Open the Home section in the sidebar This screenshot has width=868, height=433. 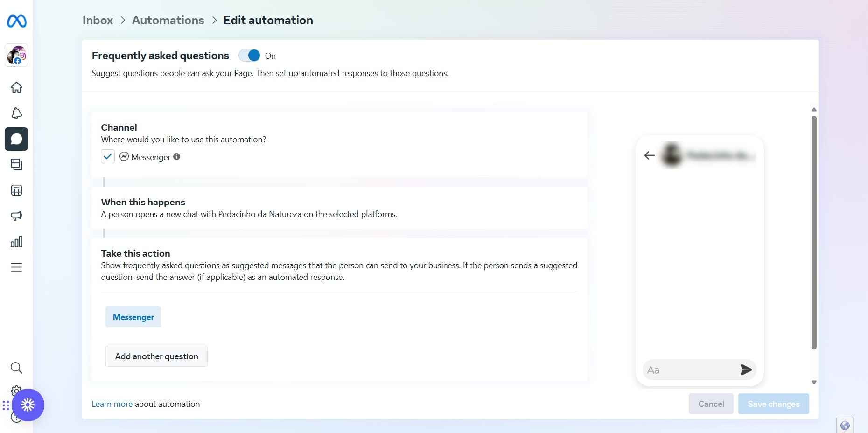(16, 88)
